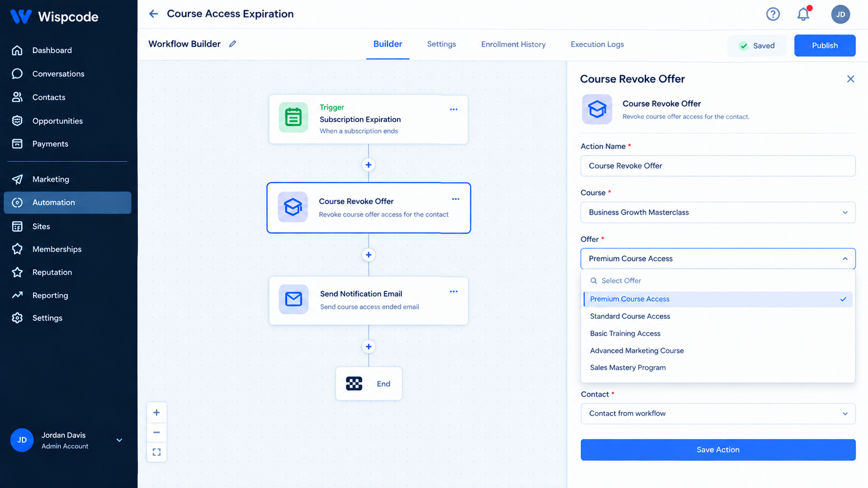Viewport: 868px width, 488px height.
Task: Add a step below the Subscription Expiration trigger
Action: click(x=368, y=165)
